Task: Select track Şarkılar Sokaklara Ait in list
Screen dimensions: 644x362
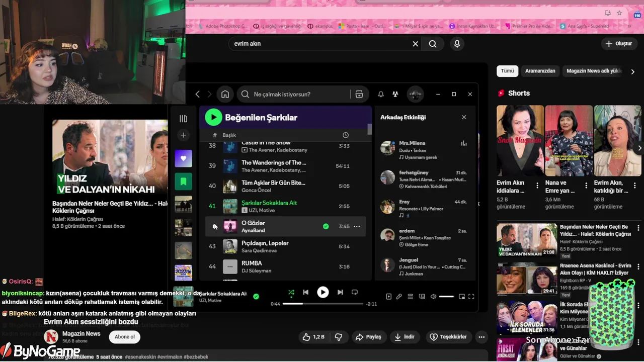Action: (285, 206)
